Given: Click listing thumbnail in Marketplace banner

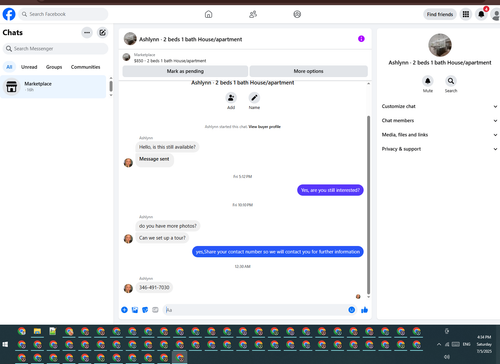Looking at the screenshot, I should click(126, 57).
